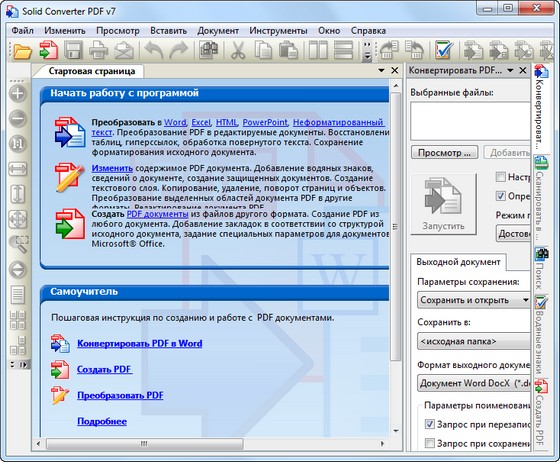Click the Просмотр browse button
The height and width of the screenshot is (462, 560).
click(445, 153)
